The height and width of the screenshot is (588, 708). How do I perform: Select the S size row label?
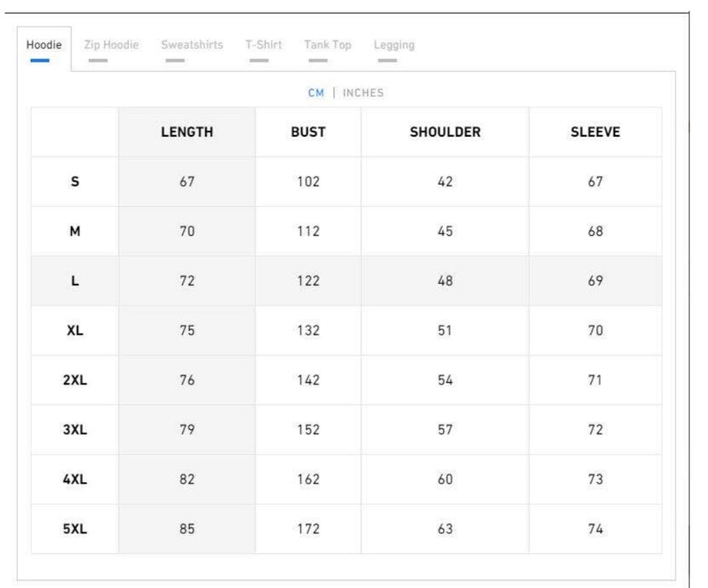click(74, 182)
